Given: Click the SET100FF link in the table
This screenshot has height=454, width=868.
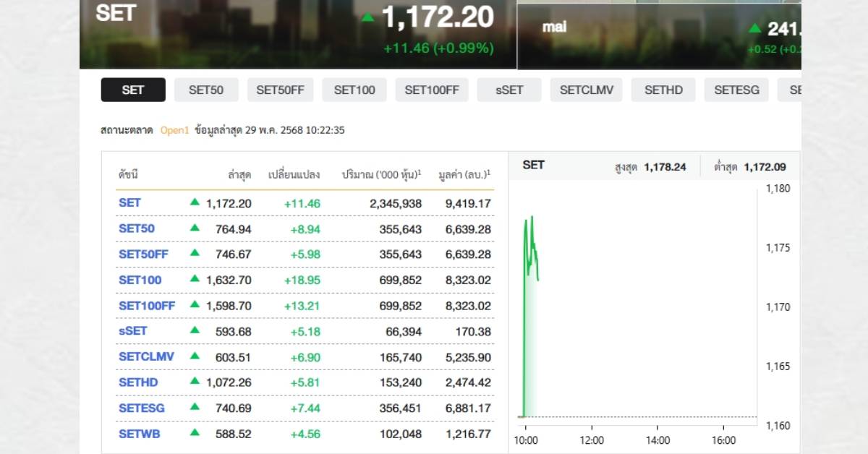Looking at the screenshot, I should point(147,306).
